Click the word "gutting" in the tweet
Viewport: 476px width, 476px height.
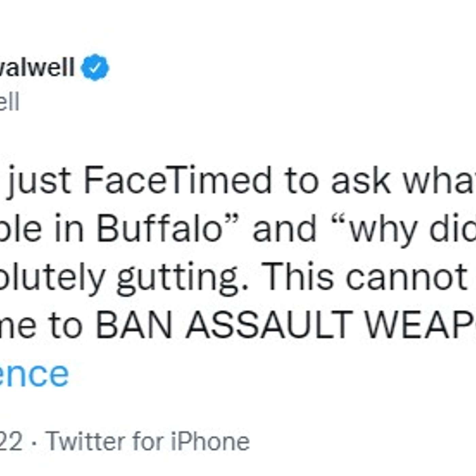pos(182,277)
